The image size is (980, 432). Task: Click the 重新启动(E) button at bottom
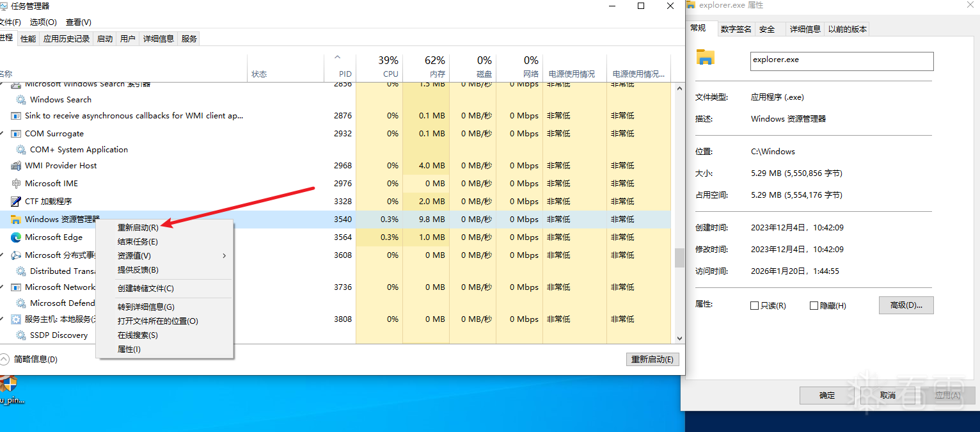[x=652, y=360]
